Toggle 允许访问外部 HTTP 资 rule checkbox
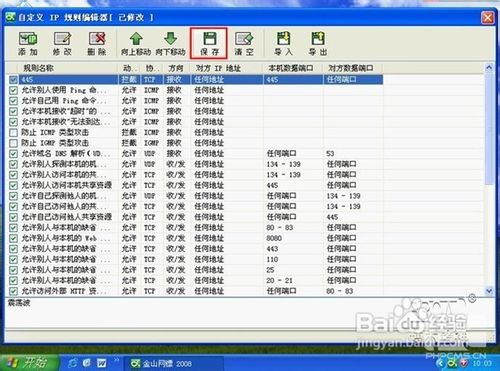The height and width of the screenshot is (371, 500). point(13,291)
